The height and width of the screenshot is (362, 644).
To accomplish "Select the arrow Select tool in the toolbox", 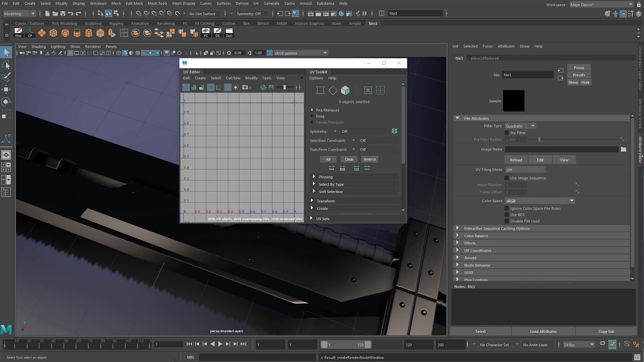I will [7, 52].
